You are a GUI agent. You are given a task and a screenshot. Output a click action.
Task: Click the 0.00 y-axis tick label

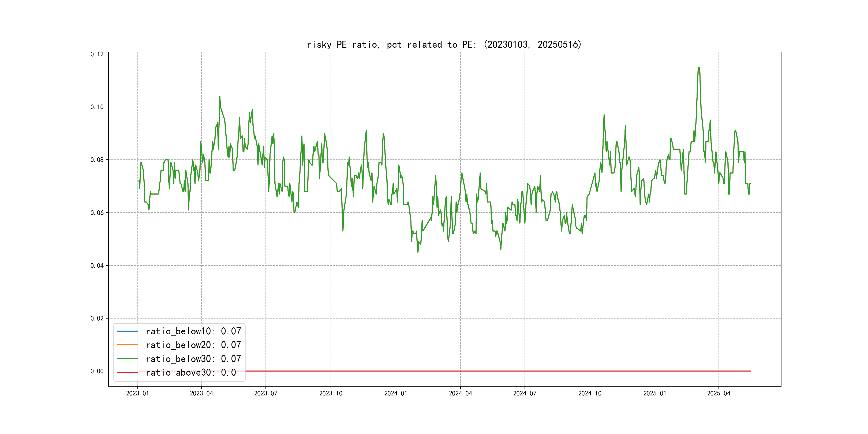(97, 371)
